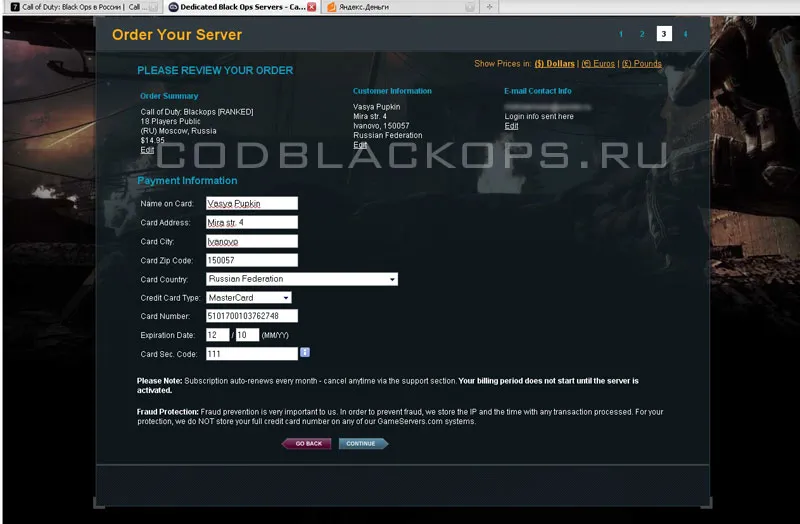This screenshot has width=800, height=524.
Task: Select the Dedicated Black Ops Servers tab
Action: click(x=242, y=7)
